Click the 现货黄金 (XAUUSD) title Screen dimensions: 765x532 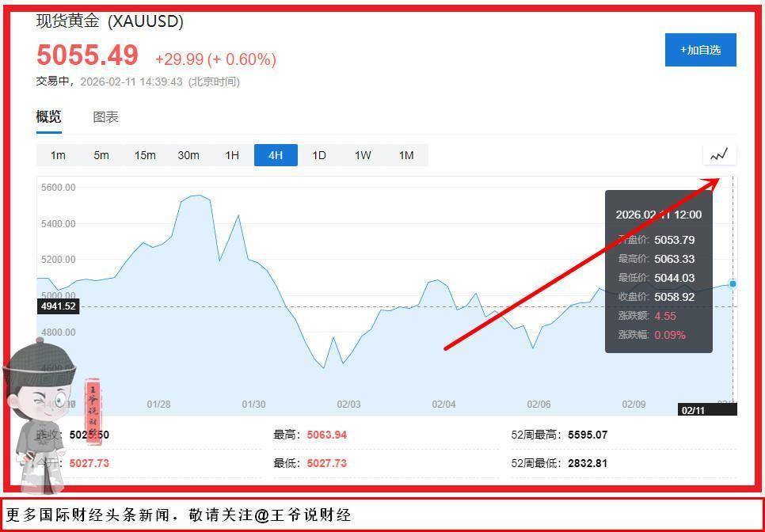pyautogui.click(x=110, y=21)
